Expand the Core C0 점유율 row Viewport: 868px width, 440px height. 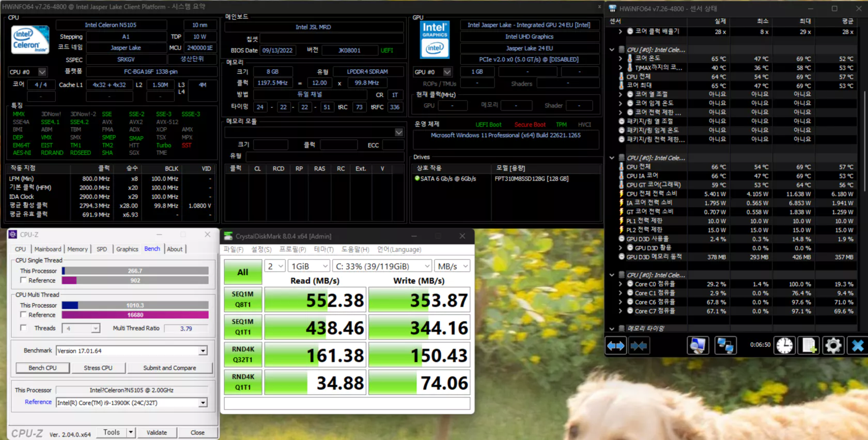click(620, 284)
